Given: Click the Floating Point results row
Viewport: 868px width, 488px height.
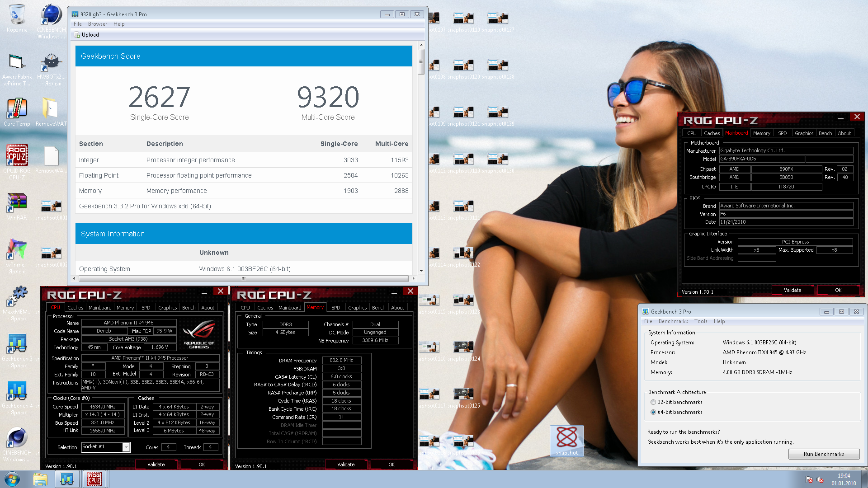Looking at the screenshot, I should pyautogui.click(x=244, y=175).
